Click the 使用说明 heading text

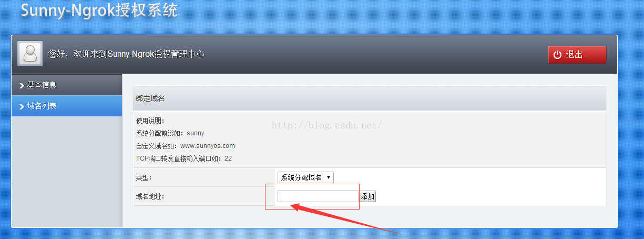tap(150, 121)
